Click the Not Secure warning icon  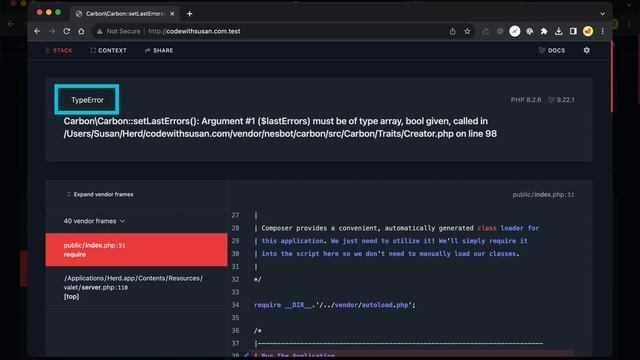[x=99, y=31]
